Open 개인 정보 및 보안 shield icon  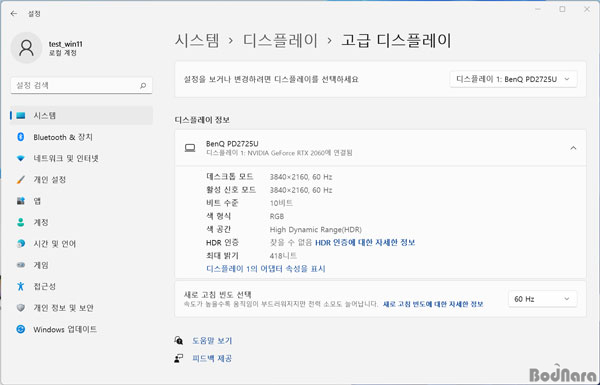(x=21, y=308)
